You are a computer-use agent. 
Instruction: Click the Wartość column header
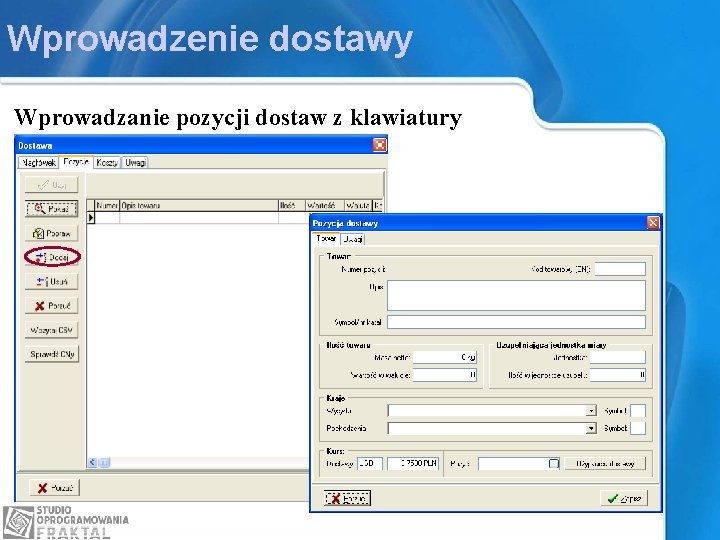tap(325, 206)
